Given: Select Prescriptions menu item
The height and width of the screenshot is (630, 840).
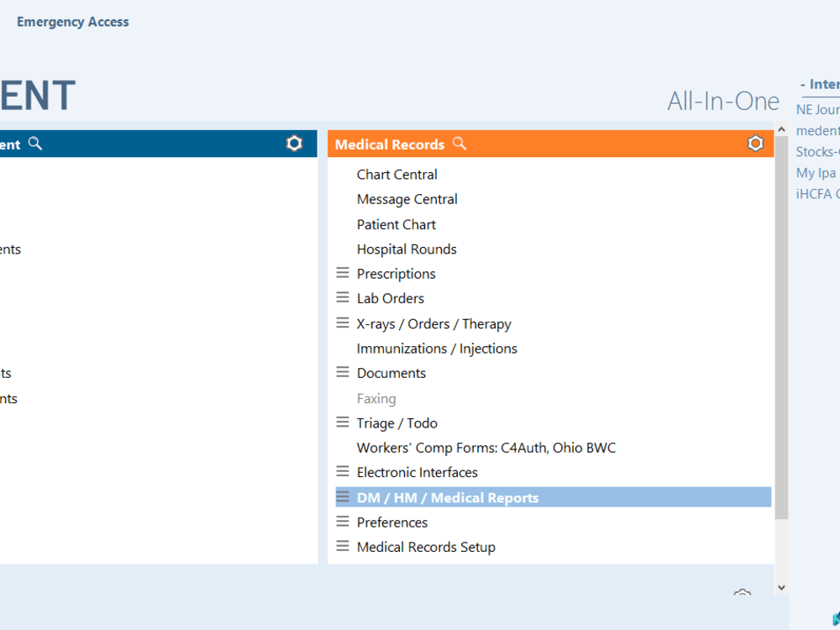Looking at the screenshot, I should point(396,274).
